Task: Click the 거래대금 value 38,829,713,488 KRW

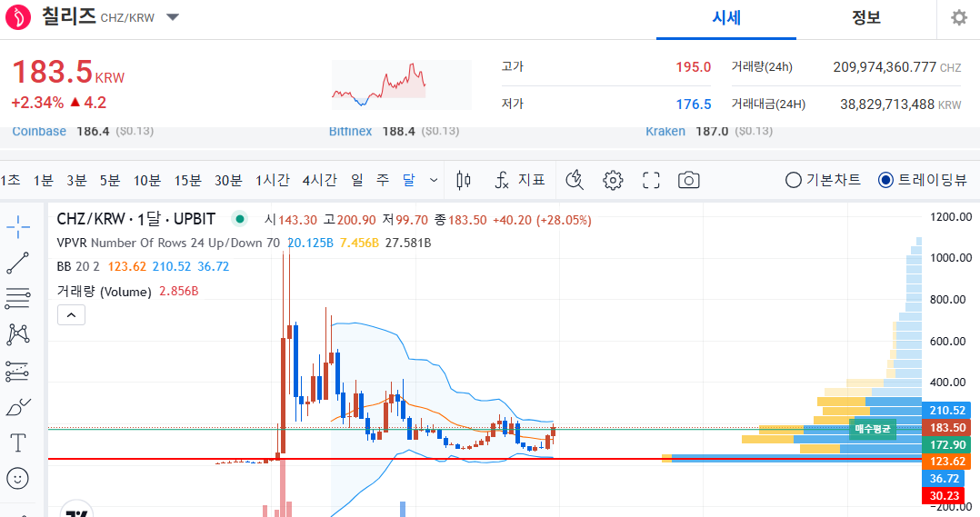Action: click(901, 104)
